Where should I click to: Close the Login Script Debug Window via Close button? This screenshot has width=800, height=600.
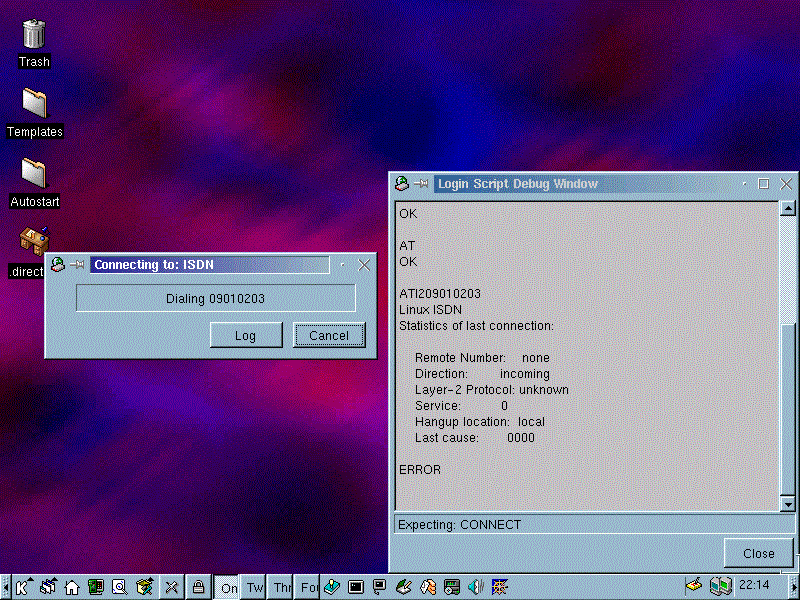click(x=758, y=553)
